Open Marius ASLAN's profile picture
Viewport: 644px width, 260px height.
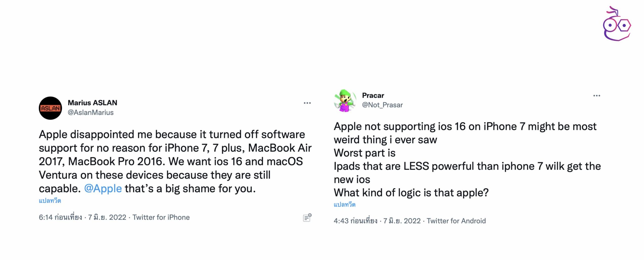[x=50, y=108]
